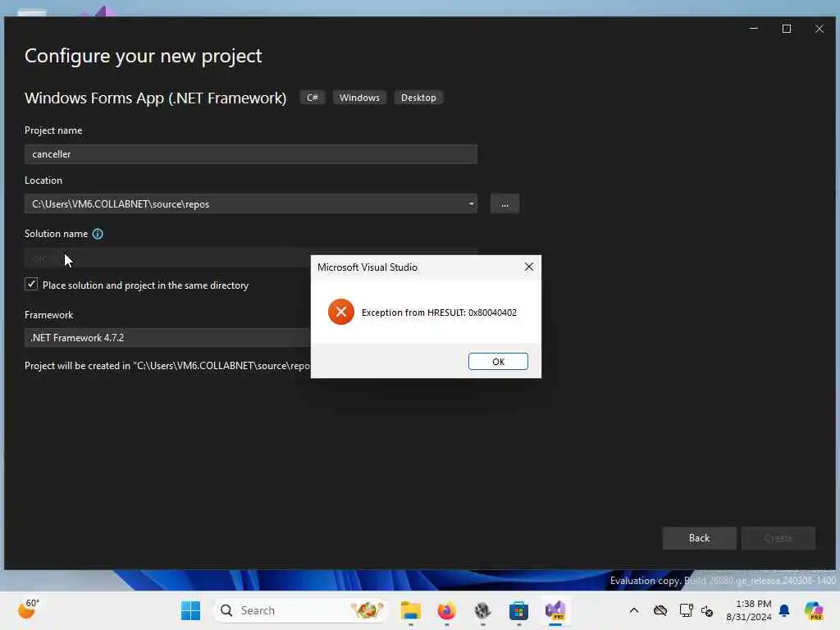This screenshot has width=840, height=630.
Task: Click the Project name input field
Action: click(251, 154)
